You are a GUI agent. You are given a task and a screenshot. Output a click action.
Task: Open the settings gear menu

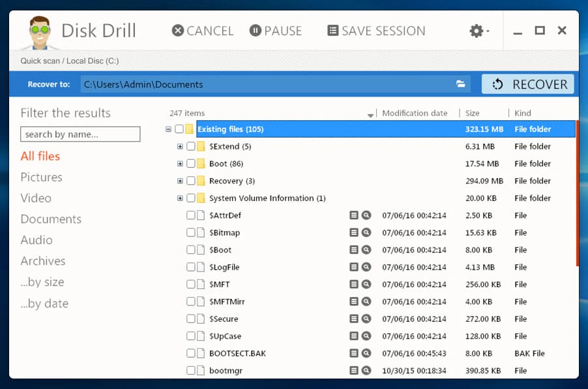coord(478,31)
